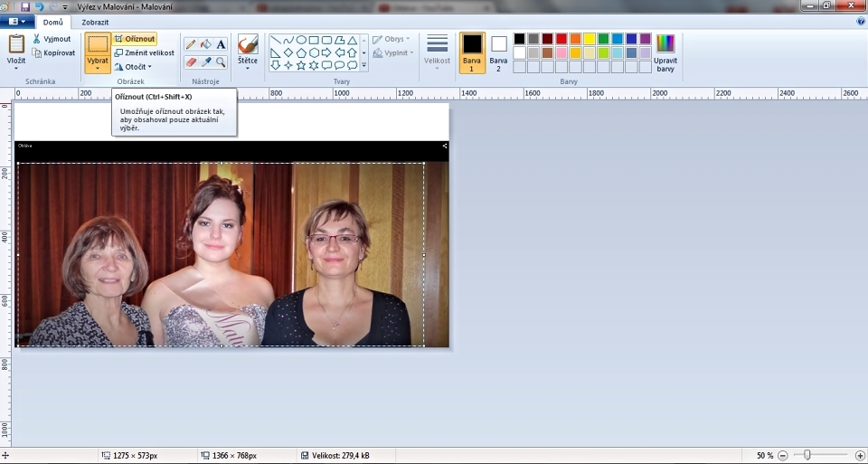Click the save icon in title bar
This screenshot has height=464, width=868.
click(25, 5)
